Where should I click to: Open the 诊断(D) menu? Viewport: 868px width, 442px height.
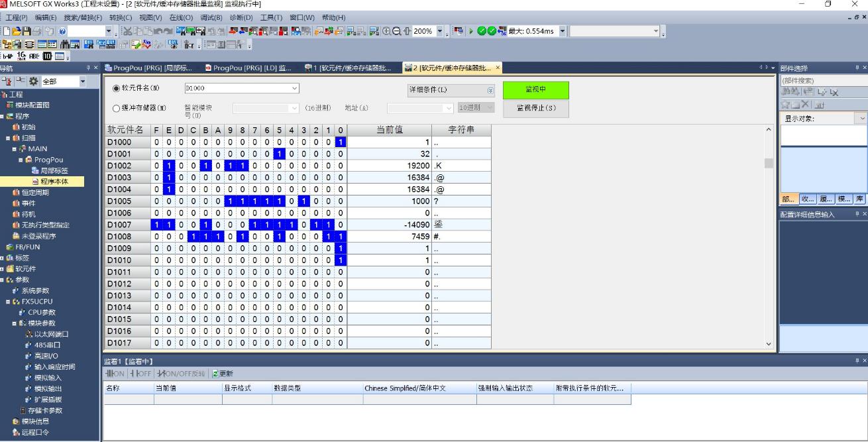click(243, 17)
